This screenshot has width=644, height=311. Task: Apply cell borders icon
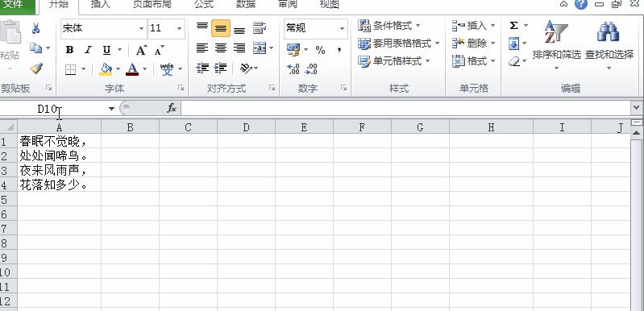coord(71,69)
